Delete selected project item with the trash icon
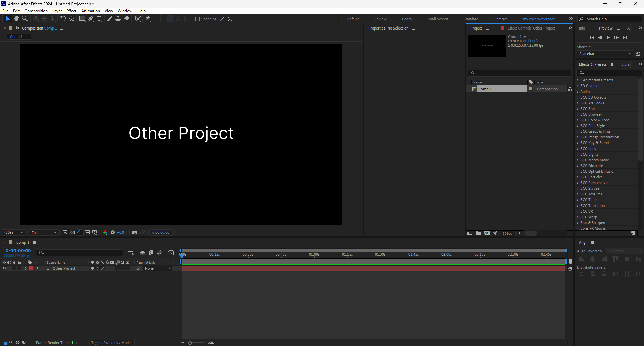The width and height of the screenshot is (644, 346). (x=519, y=233)
